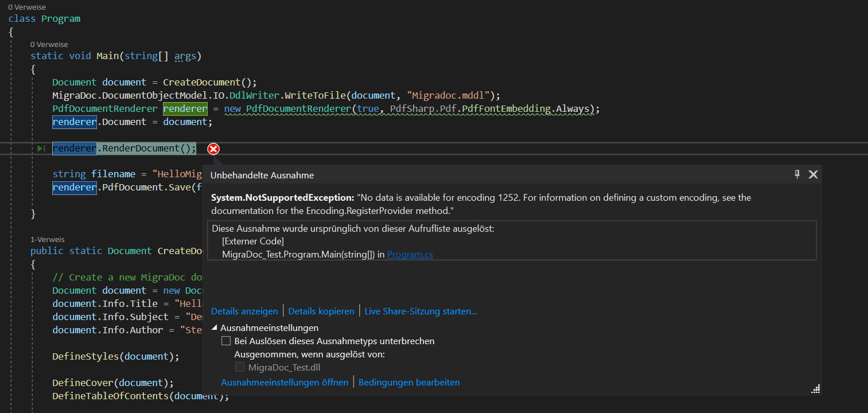
Task: Open the Program.cs link in call stack
Action: (410, 254)
